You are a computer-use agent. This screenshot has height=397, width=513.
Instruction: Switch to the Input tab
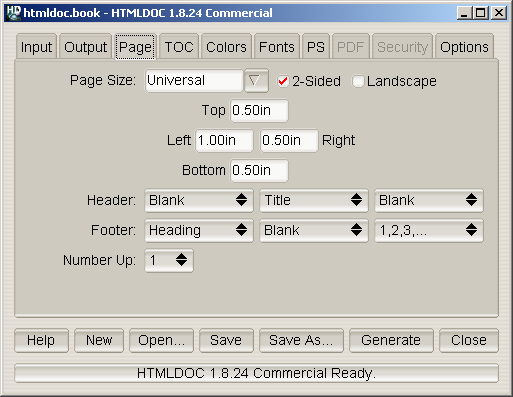(x=36, y=47)
